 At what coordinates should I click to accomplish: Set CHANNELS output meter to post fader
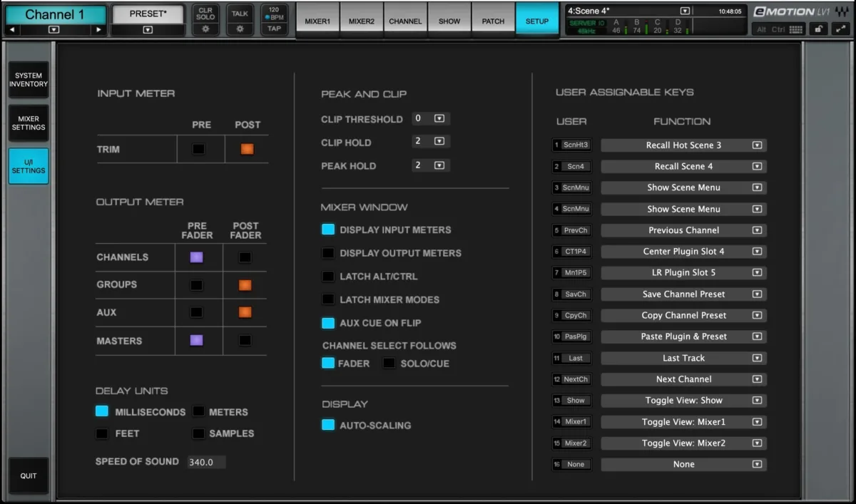coord(245,257)
